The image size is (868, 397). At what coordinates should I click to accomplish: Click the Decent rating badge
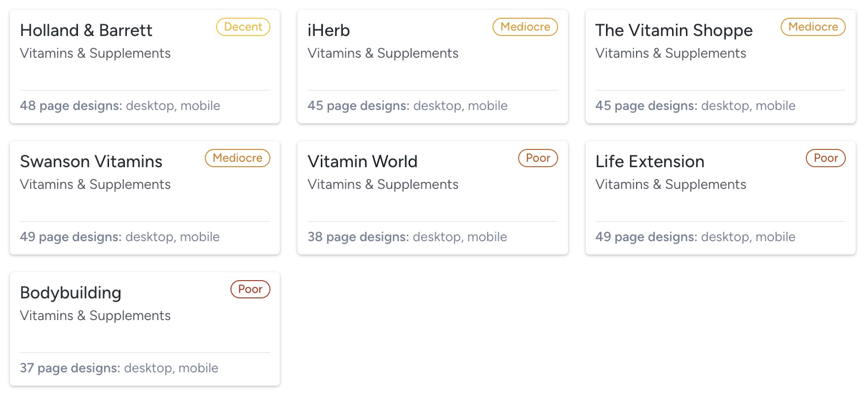[x=243, y=27]
